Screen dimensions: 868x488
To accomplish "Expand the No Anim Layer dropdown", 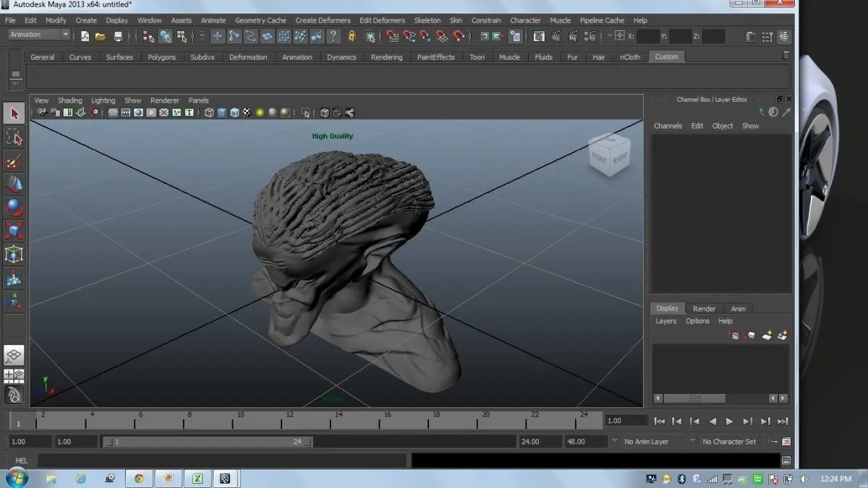I will coord(615,442).
